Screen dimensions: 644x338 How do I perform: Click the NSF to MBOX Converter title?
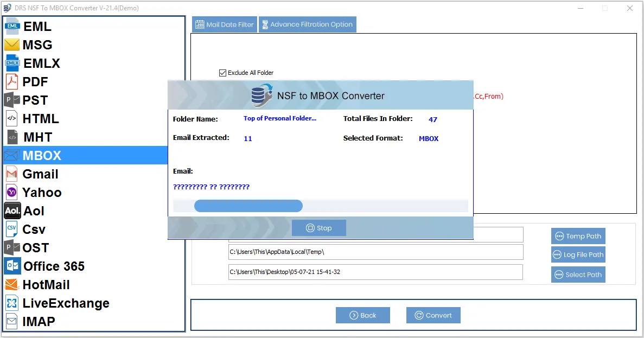click(x=330, y=95)
